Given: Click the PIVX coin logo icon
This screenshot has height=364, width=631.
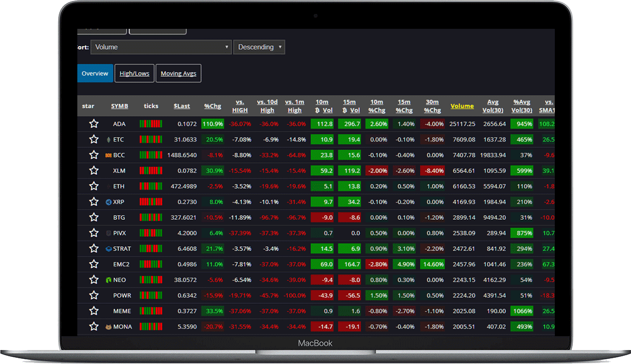Looking at the screenshot, I should pyautogui.click(x=108, y=233).
